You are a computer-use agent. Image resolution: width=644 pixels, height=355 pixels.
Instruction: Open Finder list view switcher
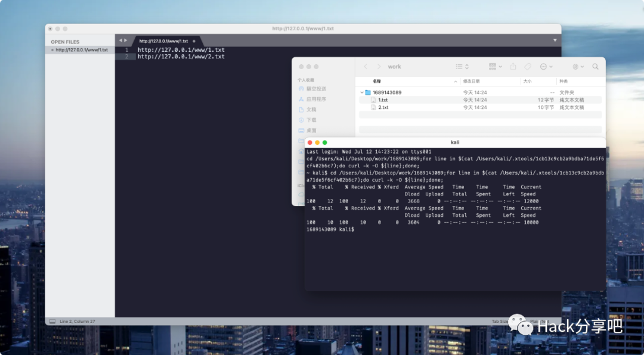[x=462, y=67]
